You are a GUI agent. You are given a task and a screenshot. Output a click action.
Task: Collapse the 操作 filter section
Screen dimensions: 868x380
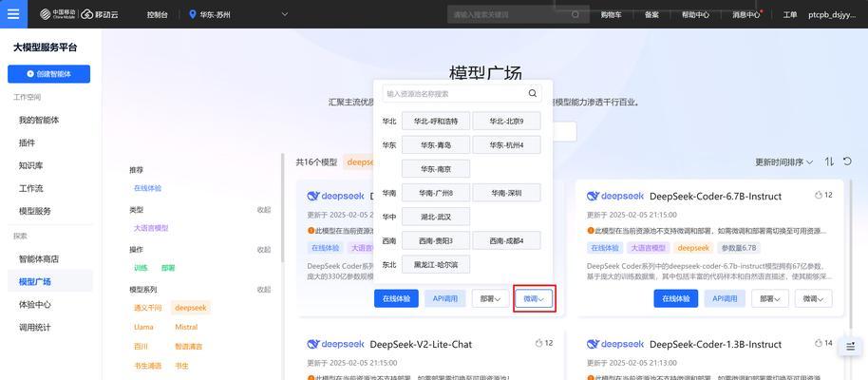[263, 250]
